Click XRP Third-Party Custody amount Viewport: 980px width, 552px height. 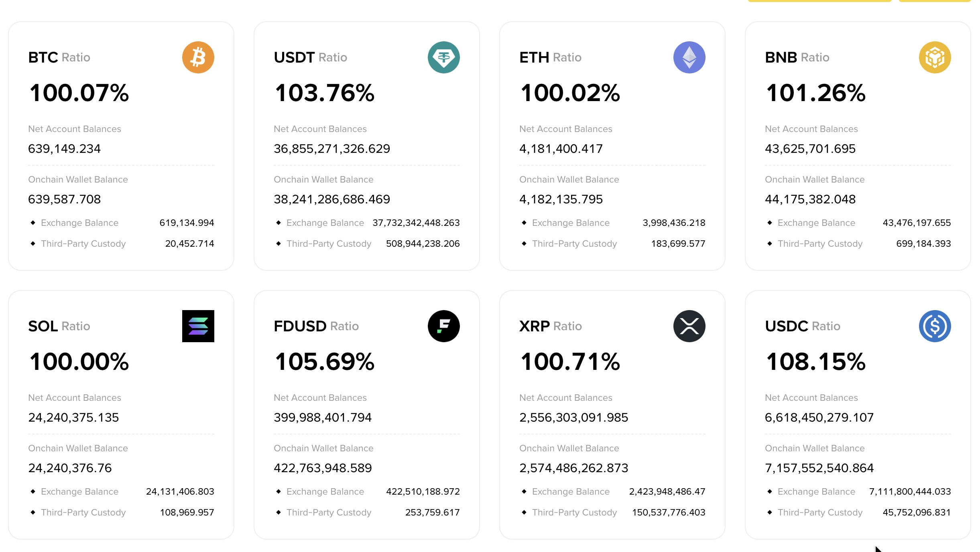[x=667, y=512]
